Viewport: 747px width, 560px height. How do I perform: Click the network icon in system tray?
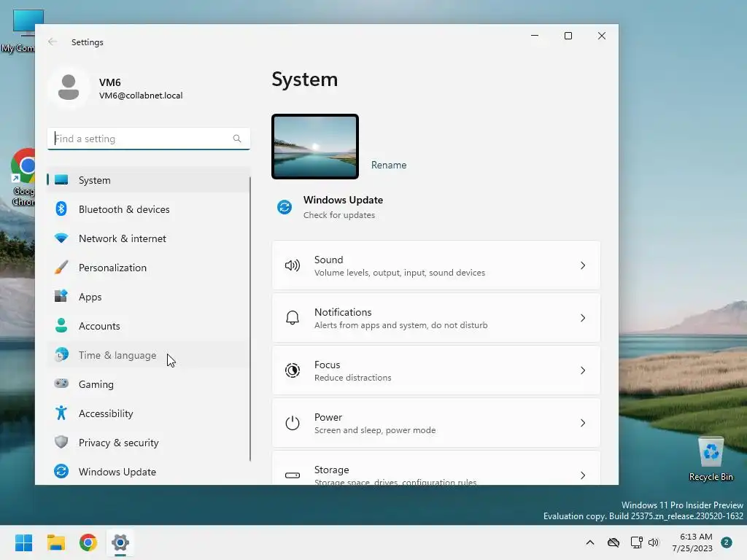coord(636,542)
